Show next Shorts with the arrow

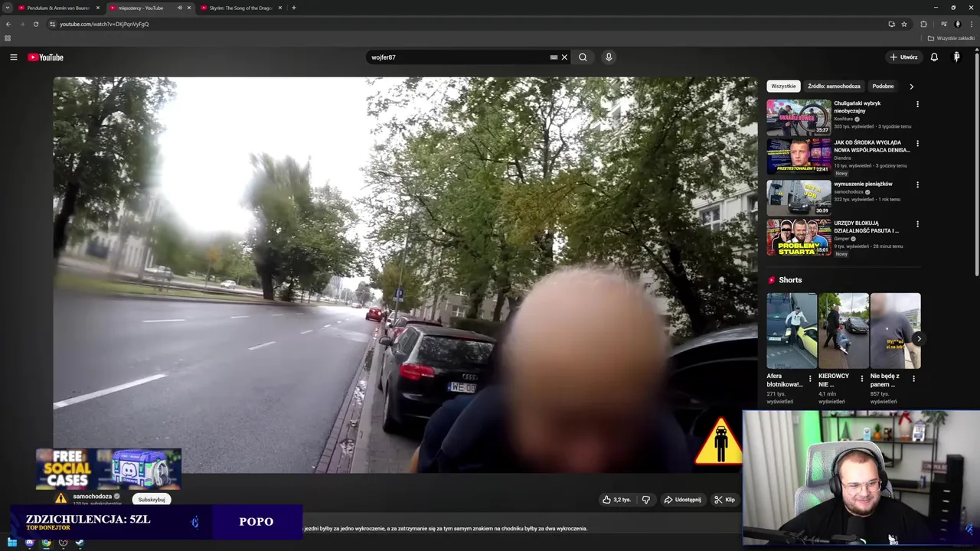point(918,338)
